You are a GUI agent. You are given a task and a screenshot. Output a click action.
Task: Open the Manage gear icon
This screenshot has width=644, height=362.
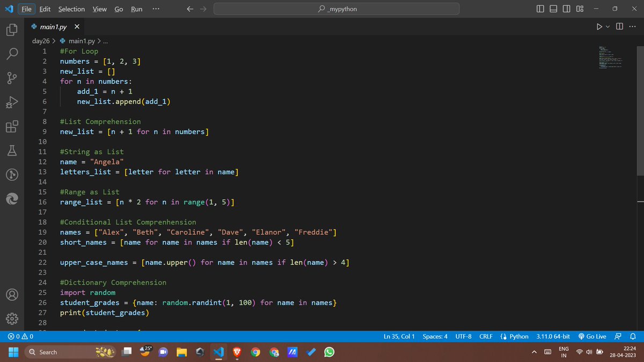point(12,320)
